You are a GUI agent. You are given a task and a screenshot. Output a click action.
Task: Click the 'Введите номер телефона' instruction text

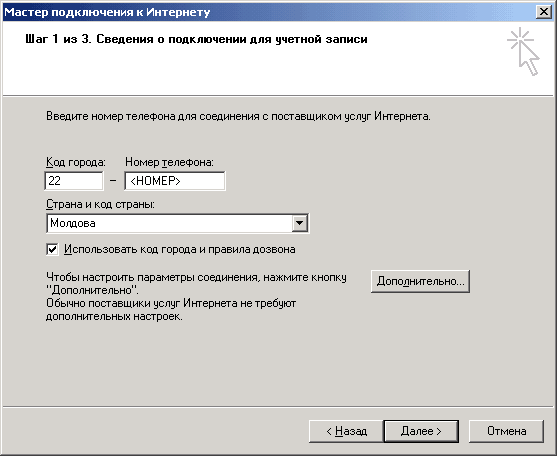(238, 116)
